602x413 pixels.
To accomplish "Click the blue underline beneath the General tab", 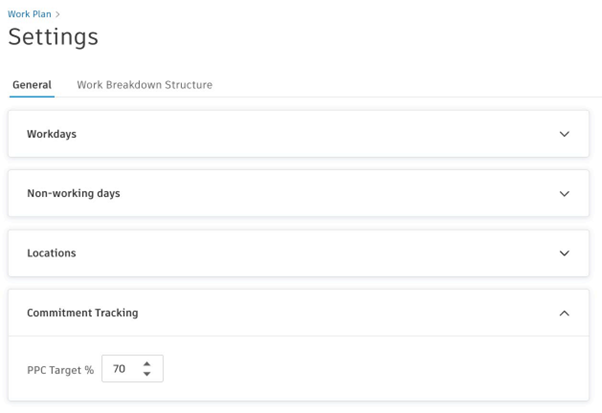I will [32, 97].
